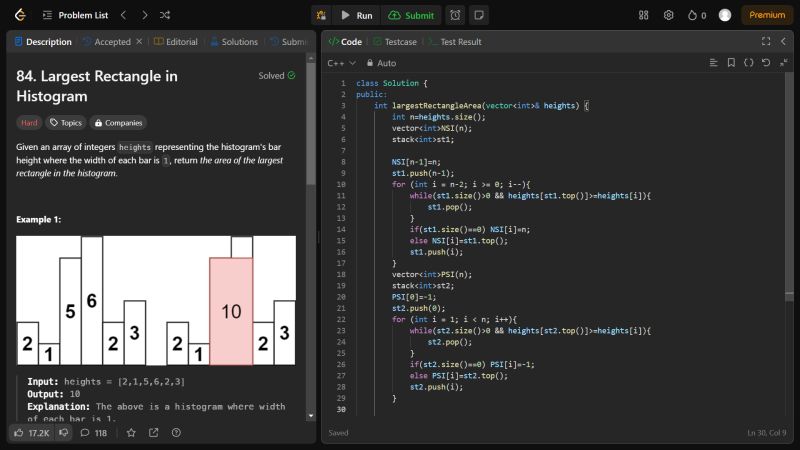This screenshot has height=450, width=800.
Task: Bookmark the code using the editor bookmark icon
Action: [x=732, y=63]
